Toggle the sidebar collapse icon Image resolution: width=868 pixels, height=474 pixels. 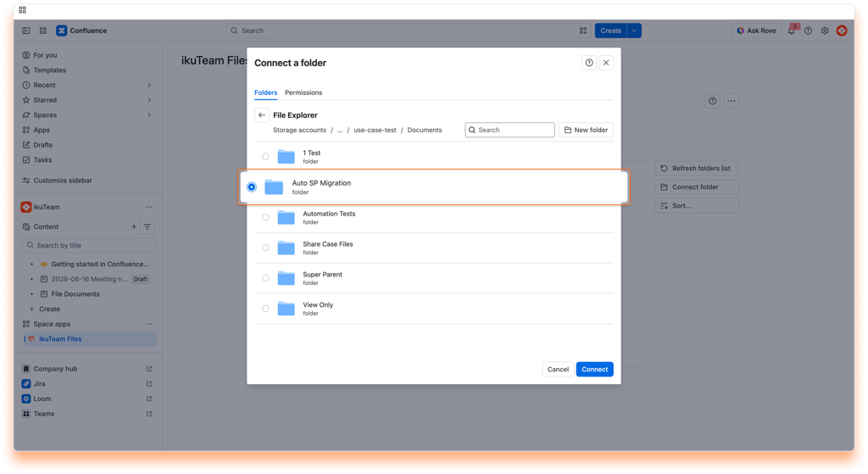click(x=26, y=31)
